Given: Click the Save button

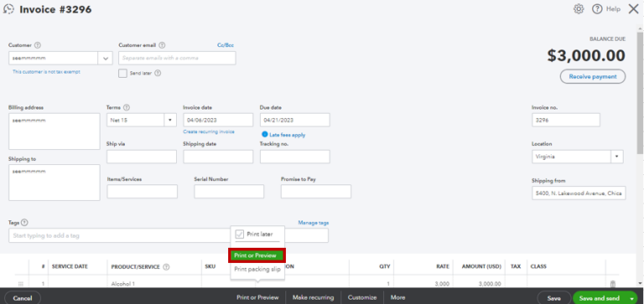Looking at the screenshot, I should coord(554,298).
